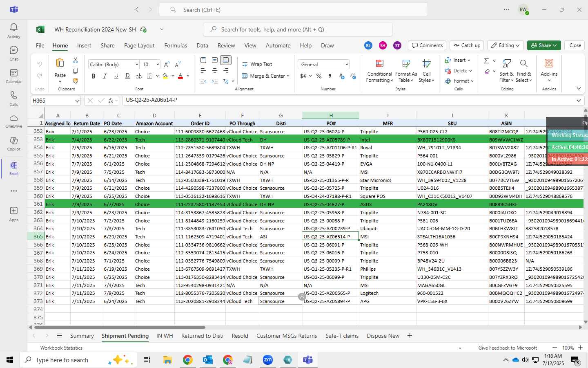Toggle center horizontal alignment
This screenshot has height=368, width=588.
pos(214,71)
